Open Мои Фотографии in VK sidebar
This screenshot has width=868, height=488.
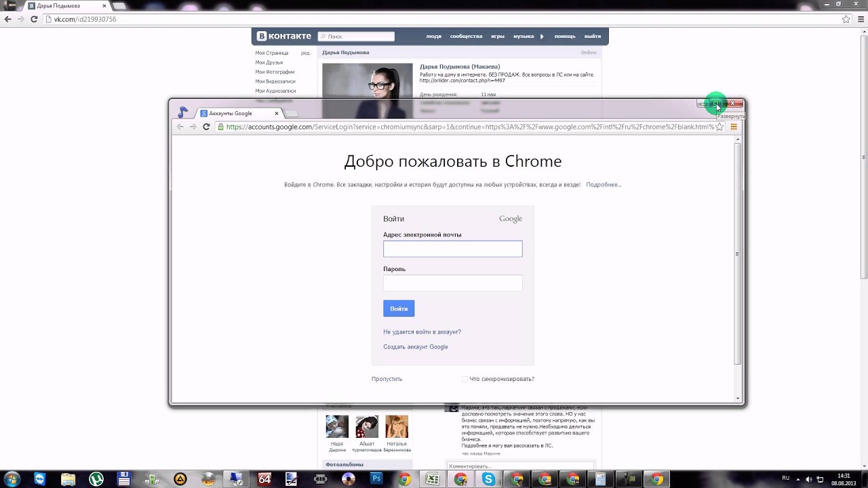275,72
